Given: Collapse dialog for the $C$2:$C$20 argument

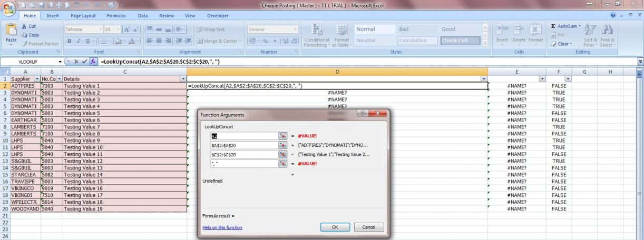Looking at the screenshot, I should pos(282,155).
